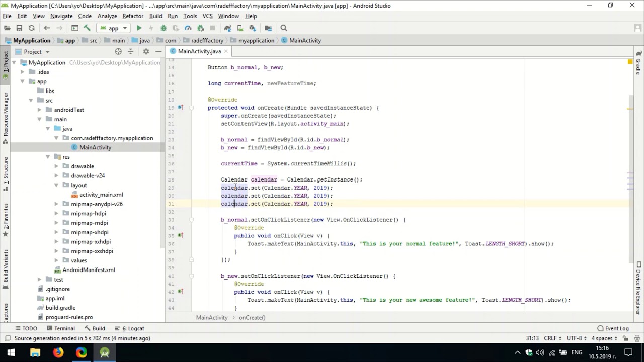This screenshot has width=644, height=362.
Task: Open the TODO tool window
Action: (26, 328)
